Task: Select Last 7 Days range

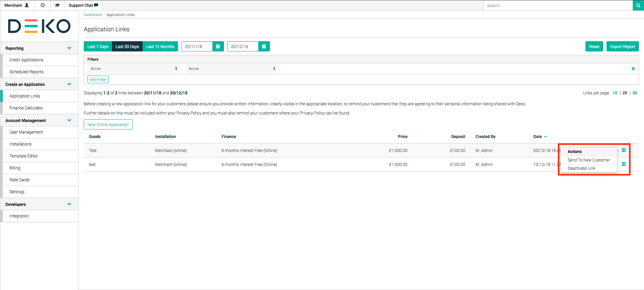Action: (x=98, y=46)
